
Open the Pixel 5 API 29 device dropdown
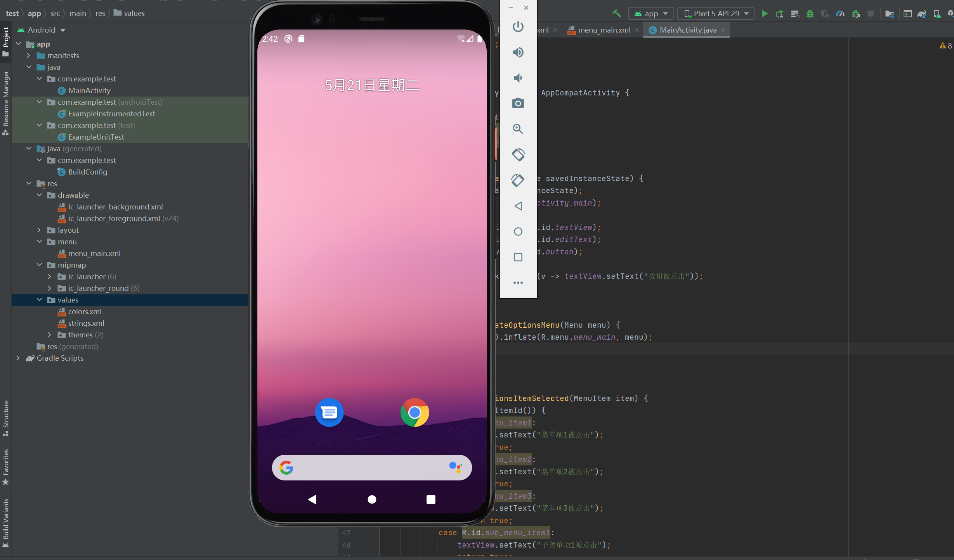tap(716, 14)
